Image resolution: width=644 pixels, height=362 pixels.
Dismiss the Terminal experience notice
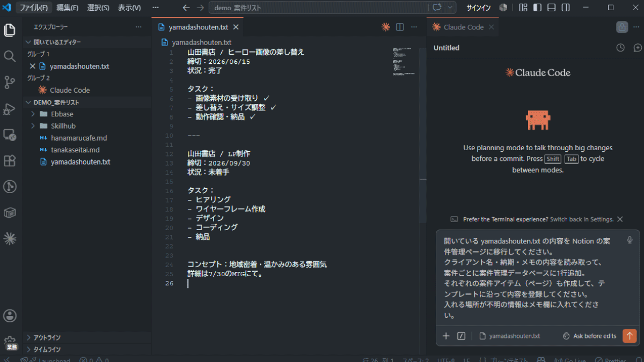620,219
